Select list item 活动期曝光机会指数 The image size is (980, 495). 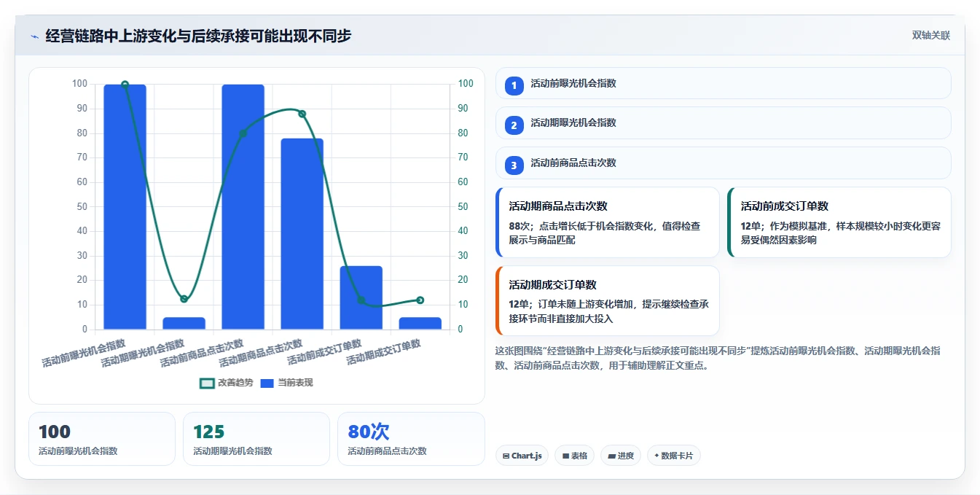click(724, 122)
